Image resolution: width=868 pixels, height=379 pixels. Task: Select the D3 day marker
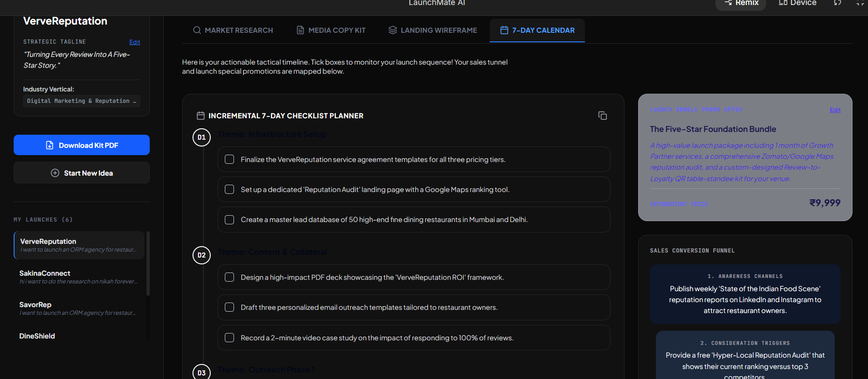click(x=202, y=372)
